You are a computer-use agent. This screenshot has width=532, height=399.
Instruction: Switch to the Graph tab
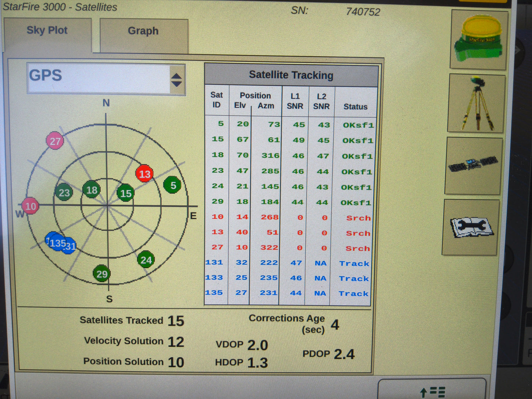(144, 35)
